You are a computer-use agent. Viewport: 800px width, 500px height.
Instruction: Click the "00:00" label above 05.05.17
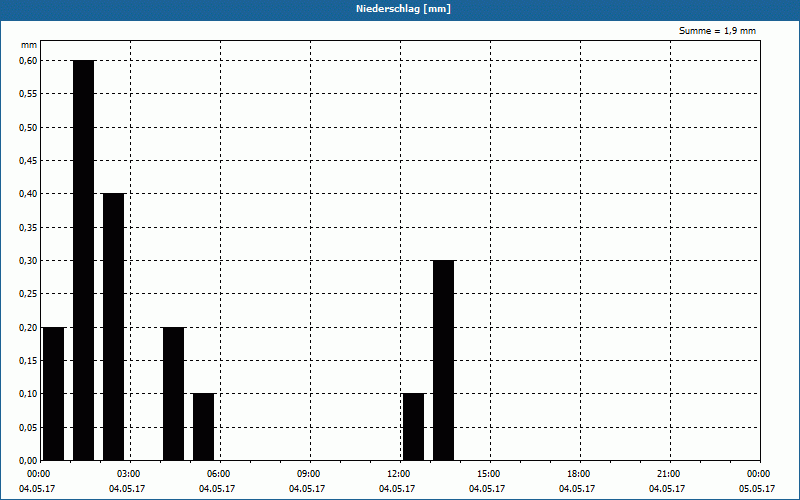point(759,474)
